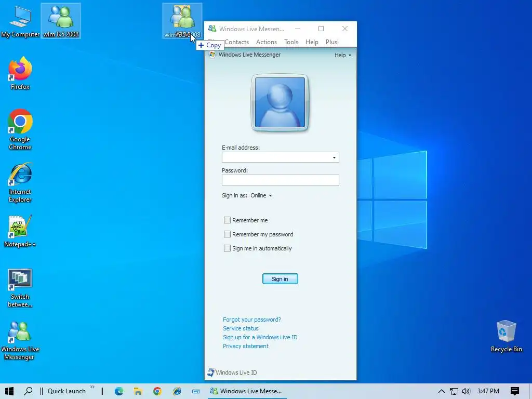Open taskbar Search magnifier
The image size is (532, 399).
[x=28, y=391]
